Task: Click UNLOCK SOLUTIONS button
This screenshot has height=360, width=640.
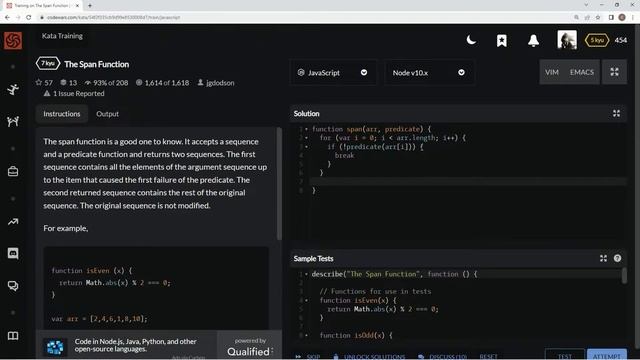Action: [x=369, y=356]
